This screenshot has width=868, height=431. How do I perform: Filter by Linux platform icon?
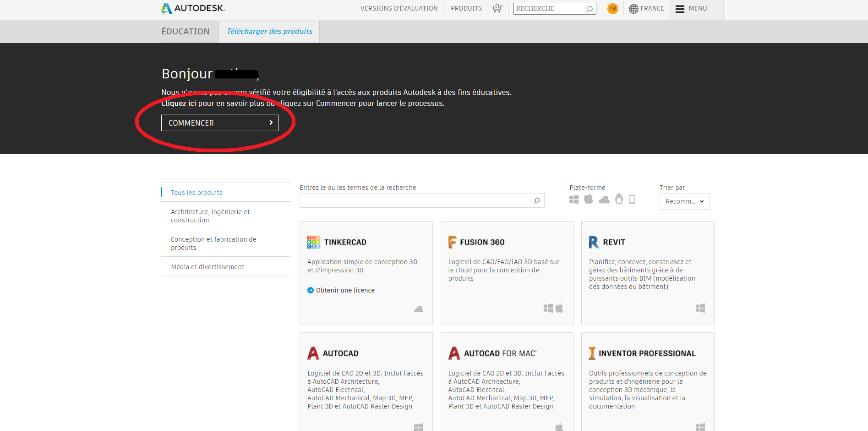619,199
